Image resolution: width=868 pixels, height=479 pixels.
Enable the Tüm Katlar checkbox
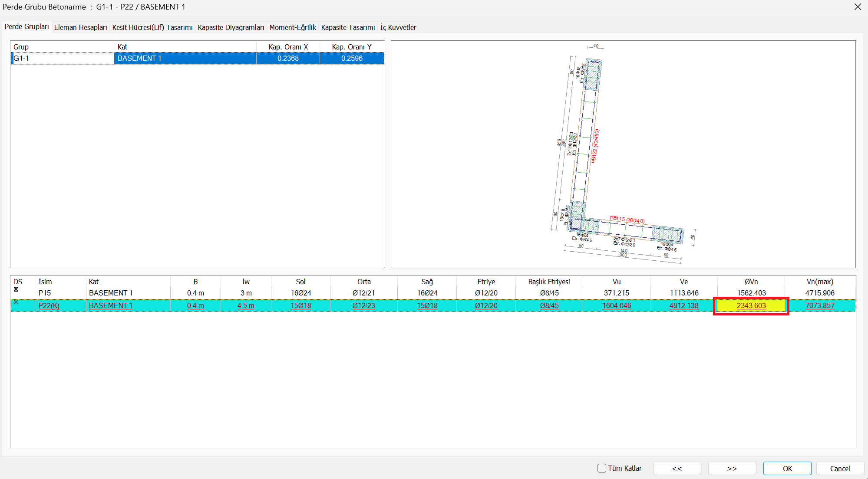click(602, 468)
